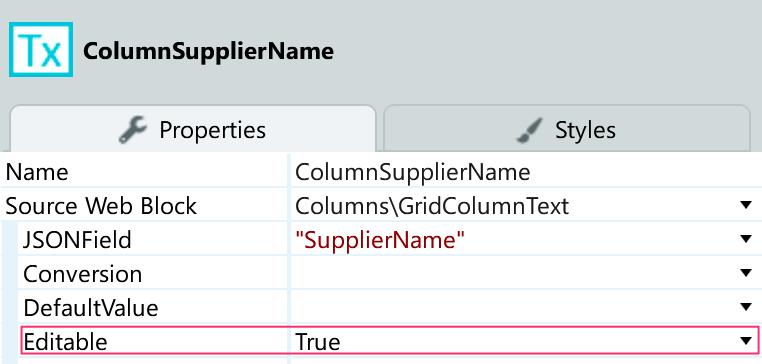Image resolution: width=762 pixels, height=364 pixels.
Task: Select the Columns\GridColumnText value
Action: tap(432, 206)
